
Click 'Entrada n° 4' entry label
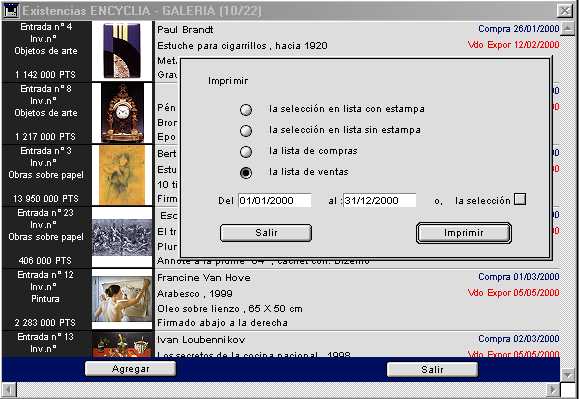point(46,27)
